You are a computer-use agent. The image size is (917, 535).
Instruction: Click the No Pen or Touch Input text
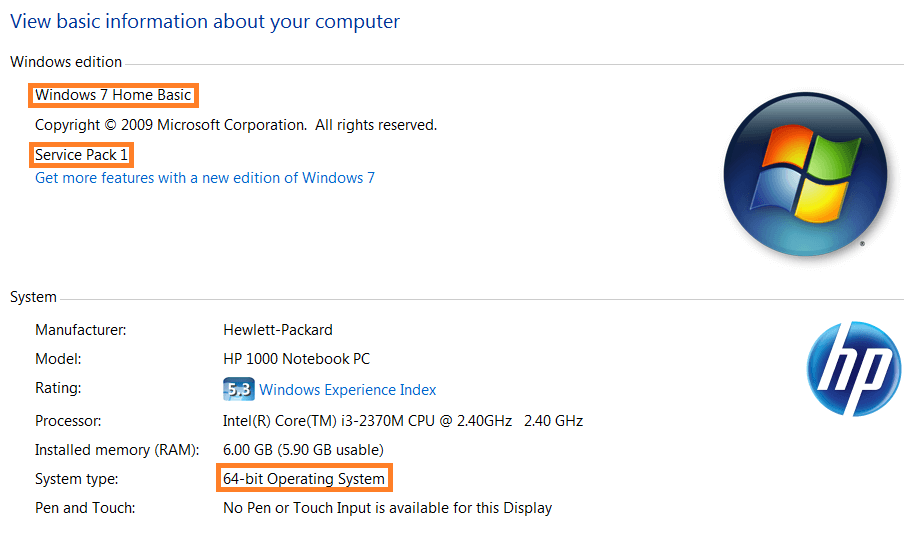pos(387,508)
